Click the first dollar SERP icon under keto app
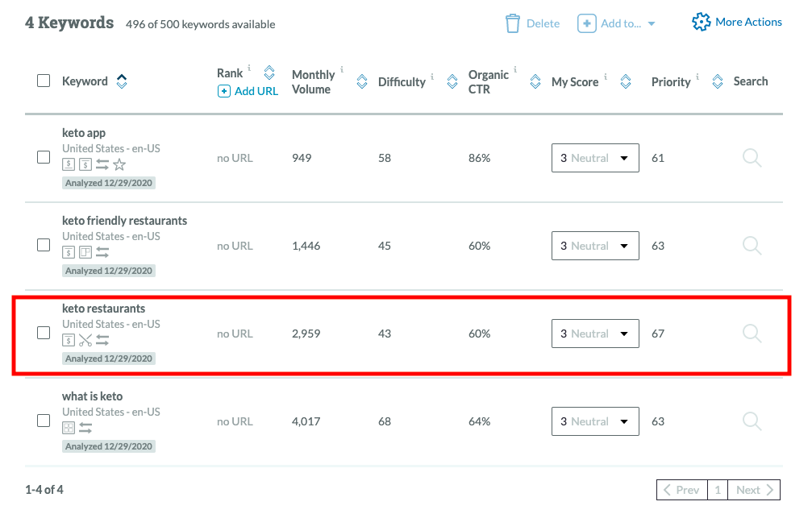Image resolution: width=812 pixels, height=514 pixels. pos(69,164)
